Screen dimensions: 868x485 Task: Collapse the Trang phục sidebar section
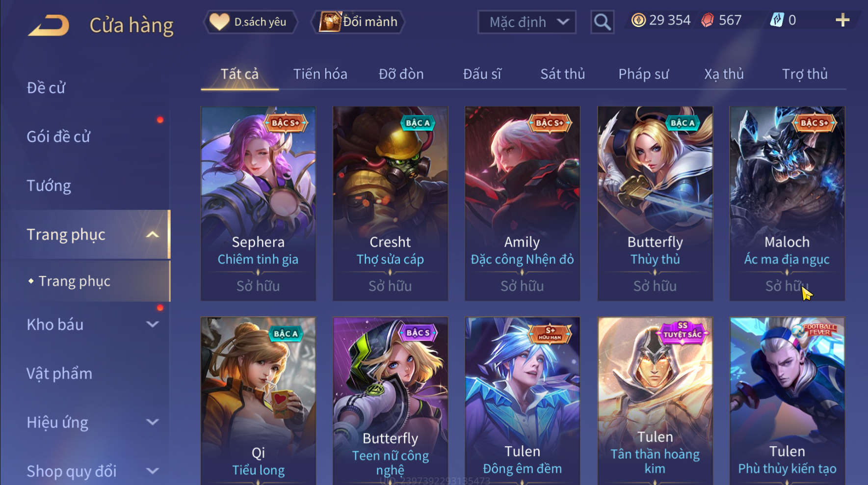tap(153, 235)
